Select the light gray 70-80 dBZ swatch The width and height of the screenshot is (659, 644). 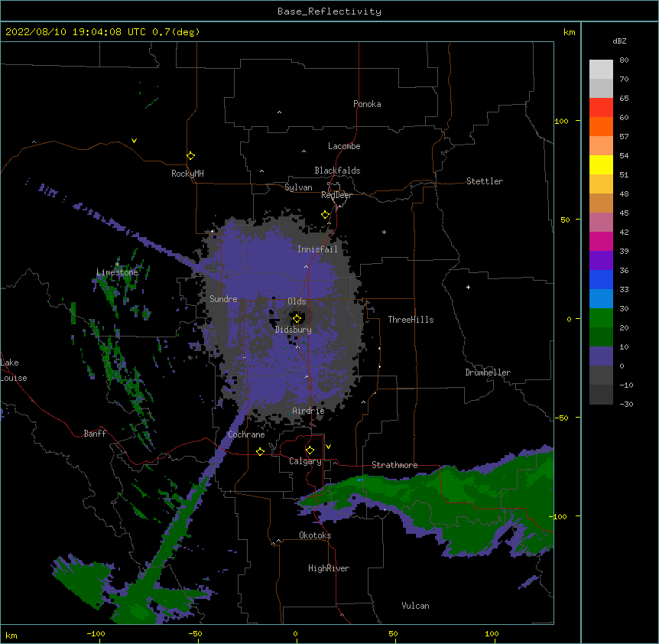(601, 70)
